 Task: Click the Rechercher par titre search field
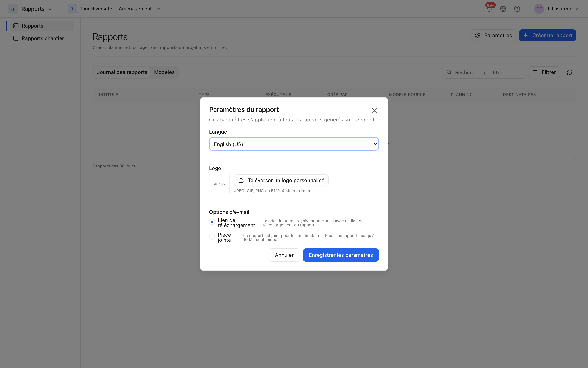click(x=484, y=72)
